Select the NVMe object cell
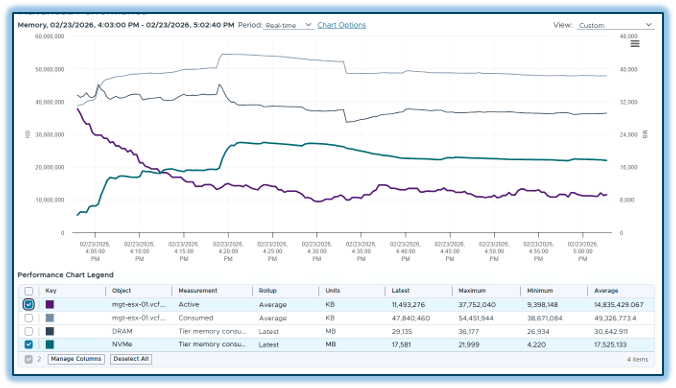The width and height of the screenshot is (676, 388). (122, 344)
